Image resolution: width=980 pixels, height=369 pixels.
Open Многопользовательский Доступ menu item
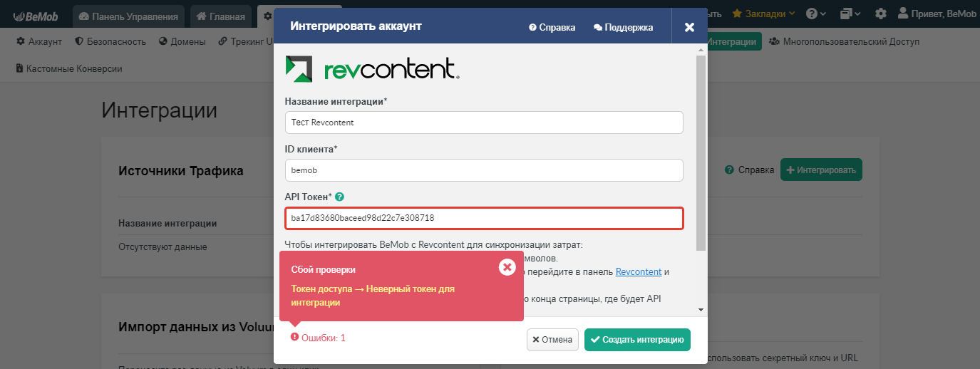845,41
